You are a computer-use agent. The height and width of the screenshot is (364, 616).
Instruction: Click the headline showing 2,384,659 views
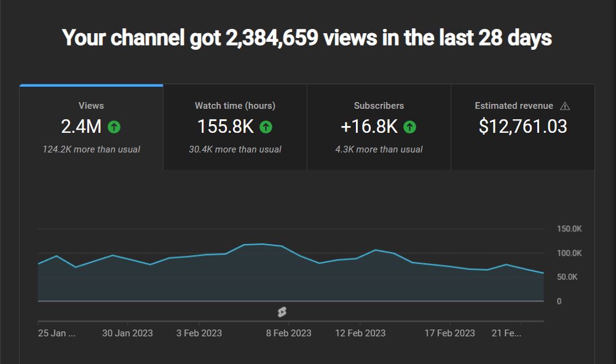307,38
